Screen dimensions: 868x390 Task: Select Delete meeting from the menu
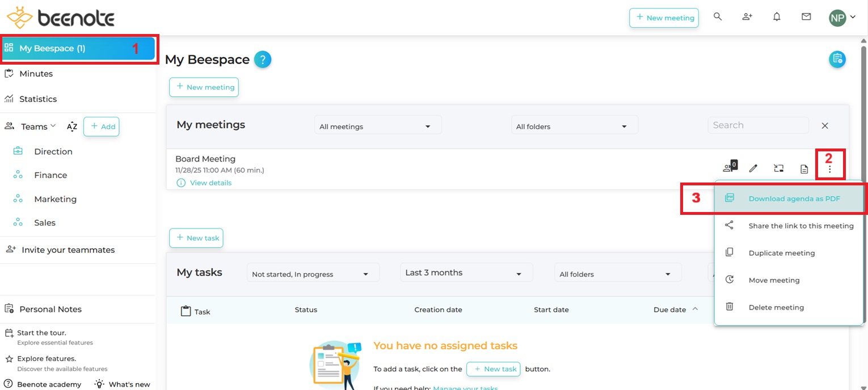pyautogui.click(x=776, y=307)
